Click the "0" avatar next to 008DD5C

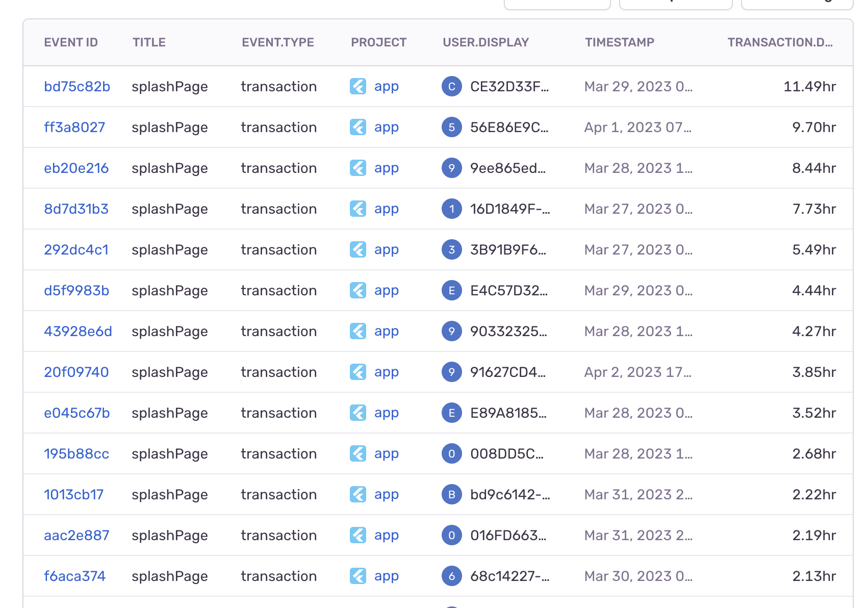point(451,453)
